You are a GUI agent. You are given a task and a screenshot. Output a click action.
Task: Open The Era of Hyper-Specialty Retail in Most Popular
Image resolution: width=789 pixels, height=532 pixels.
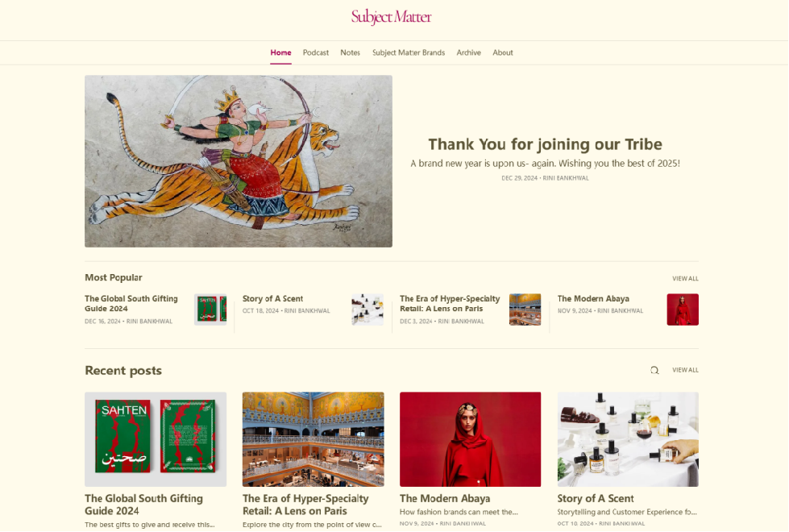click(x=450, y=304)
